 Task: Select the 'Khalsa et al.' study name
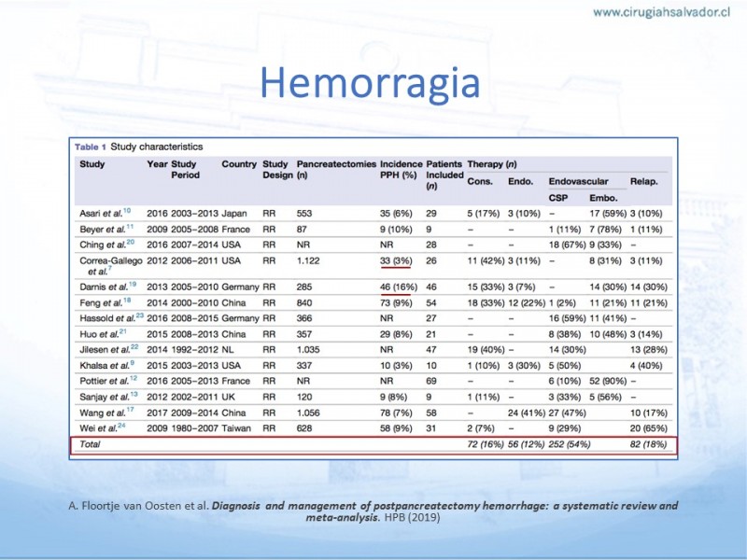pos(105,365)
